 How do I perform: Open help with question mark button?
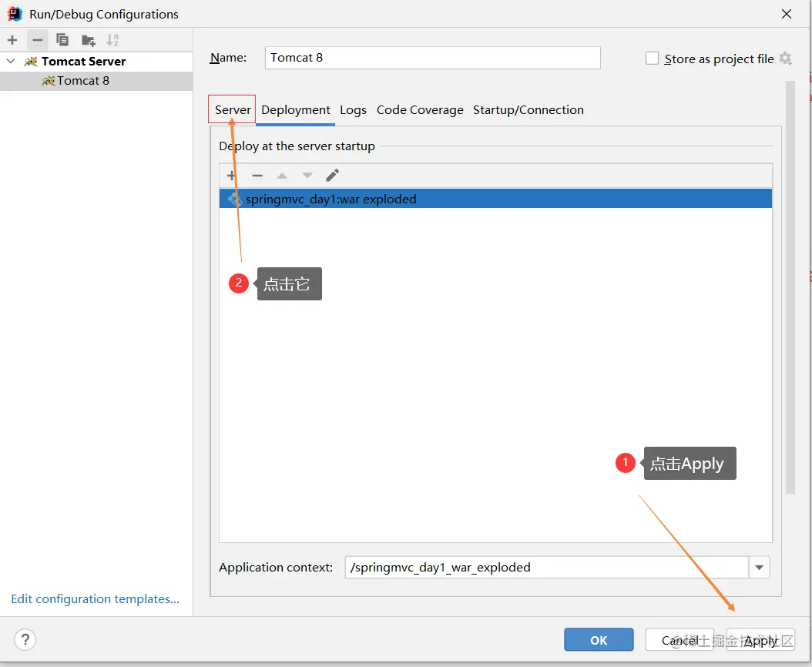click(25, 639)
